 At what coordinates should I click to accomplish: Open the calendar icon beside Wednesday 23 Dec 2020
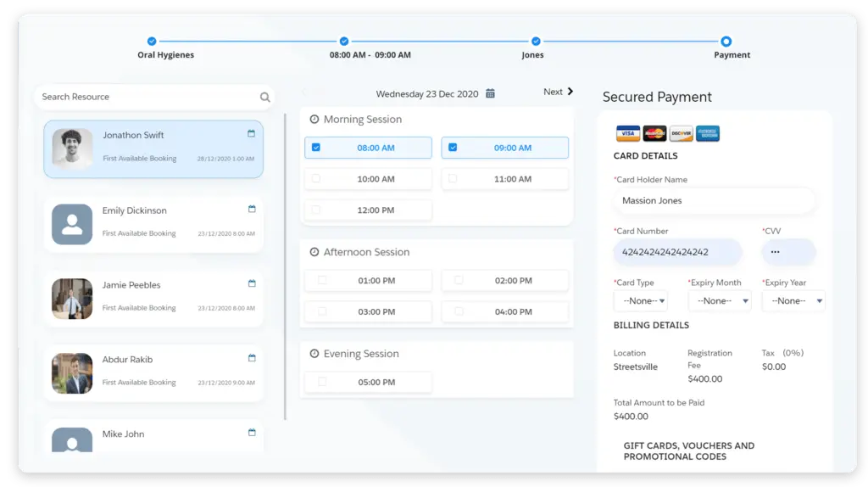coord(490,93)
